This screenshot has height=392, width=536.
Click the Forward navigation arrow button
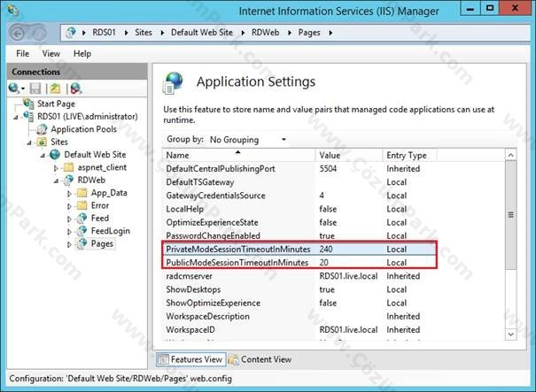(39, 34)
